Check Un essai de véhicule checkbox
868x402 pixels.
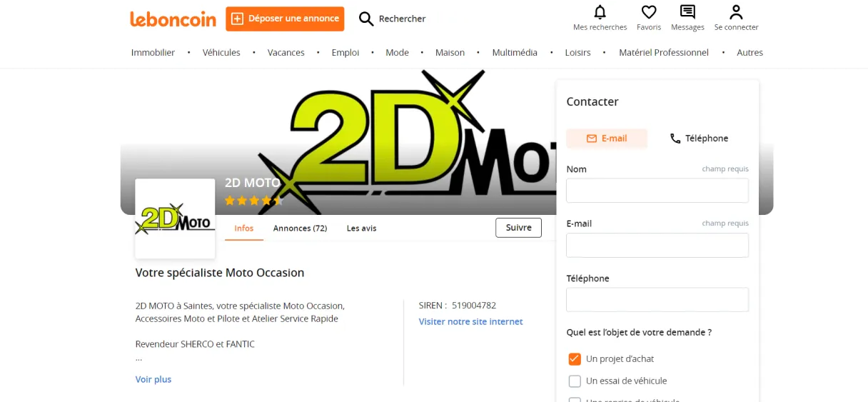click(x=575, y=381)
